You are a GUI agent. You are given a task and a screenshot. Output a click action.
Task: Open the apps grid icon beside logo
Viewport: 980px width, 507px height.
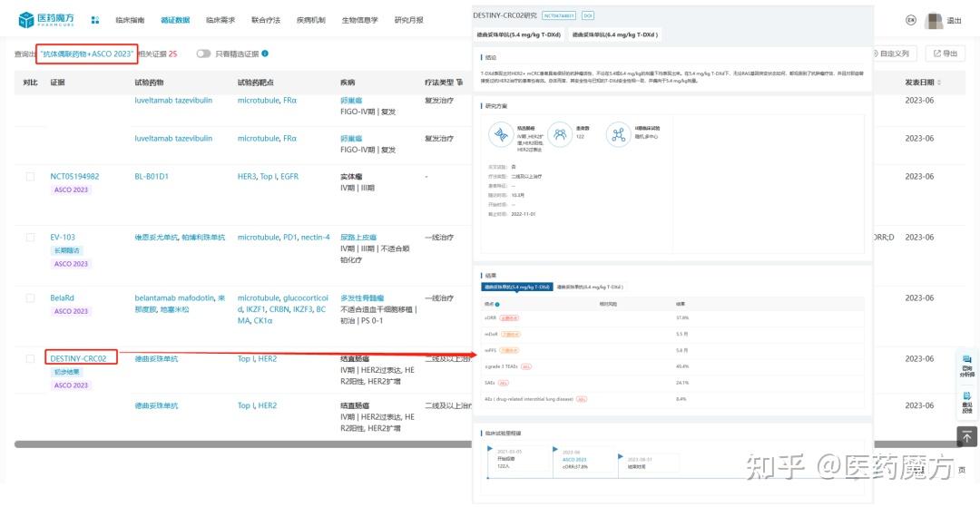(95, 20)
